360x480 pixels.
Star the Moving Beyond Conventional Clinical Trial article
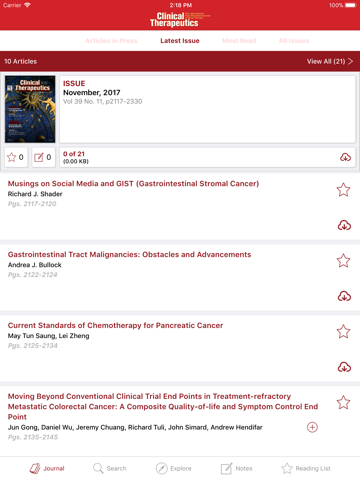[343, 403]
